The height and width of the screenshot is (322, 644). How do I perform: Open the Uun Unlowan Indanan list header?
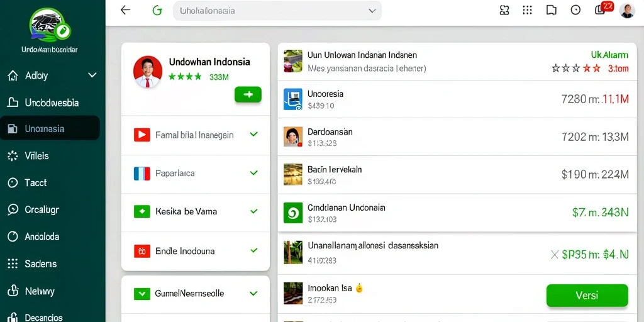coord(457,62)
